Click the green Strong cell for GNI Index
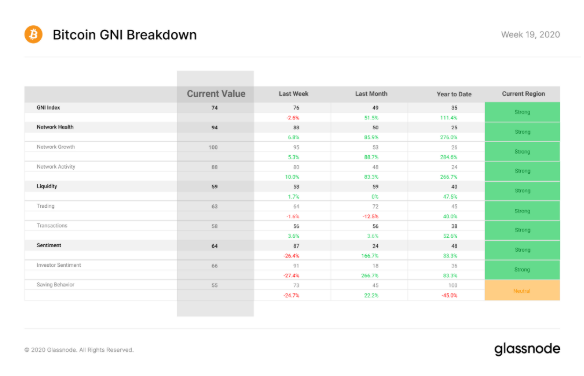The width and height of the screenshot is (584, 376). 522,112
